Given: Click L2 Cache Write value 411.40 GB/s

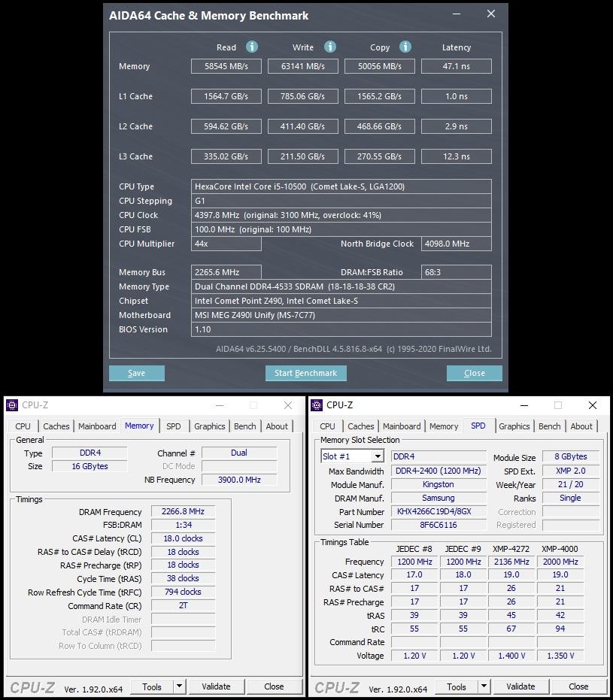Looking at the screenshot, I should pyautogui.click(x=302, y=126).
